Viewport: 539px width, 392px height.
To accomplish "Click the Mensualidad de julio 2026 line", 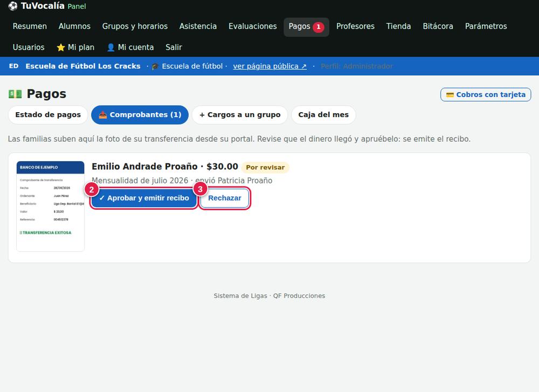I will click(x=182, y=181).
